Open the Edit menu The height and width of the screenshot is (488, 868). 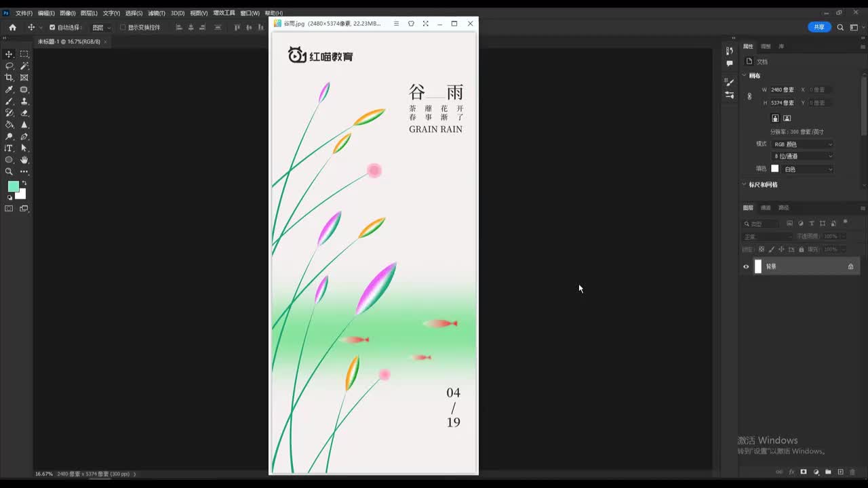(x=46, y=13)
